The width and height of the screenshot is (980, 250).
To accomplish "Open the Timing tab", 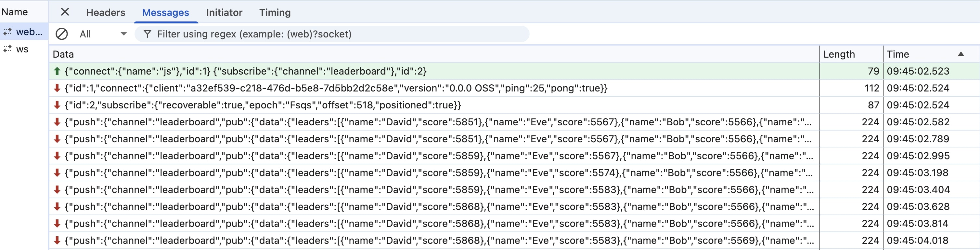I will point(275,13).
